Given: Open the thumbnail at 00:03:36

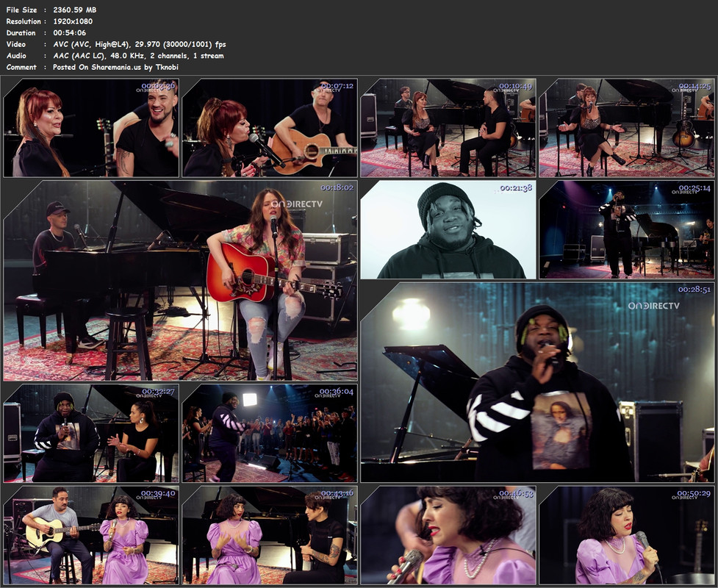Looking at the screenshot, I should point(91,128).
